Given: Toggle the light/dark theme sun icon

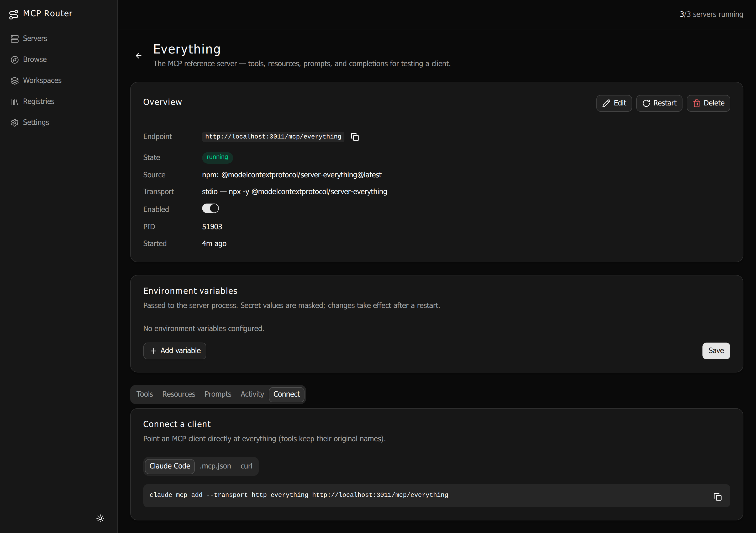Looking at the screenshot, I should [101, 518].
